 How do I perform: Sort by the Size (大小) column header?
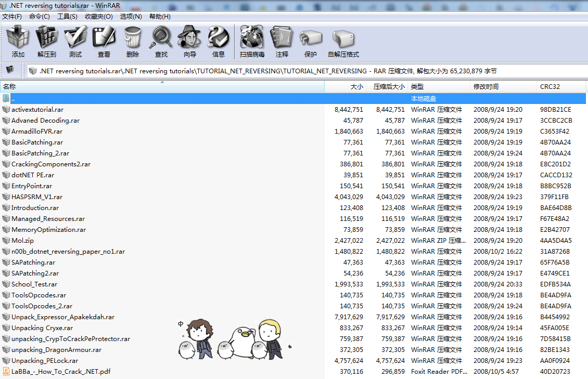tap(346, 86)
